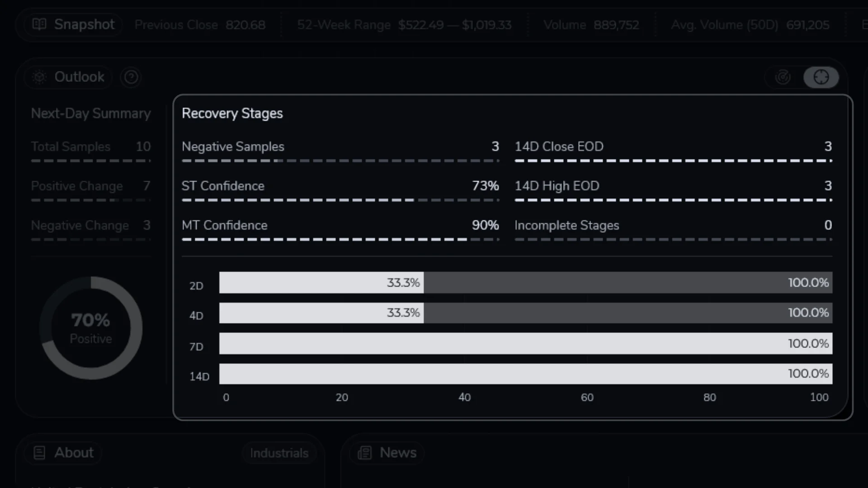Click the ST Confidence 73% value
868x488 pixels.
pyautogui.click(x=485, y=186)
